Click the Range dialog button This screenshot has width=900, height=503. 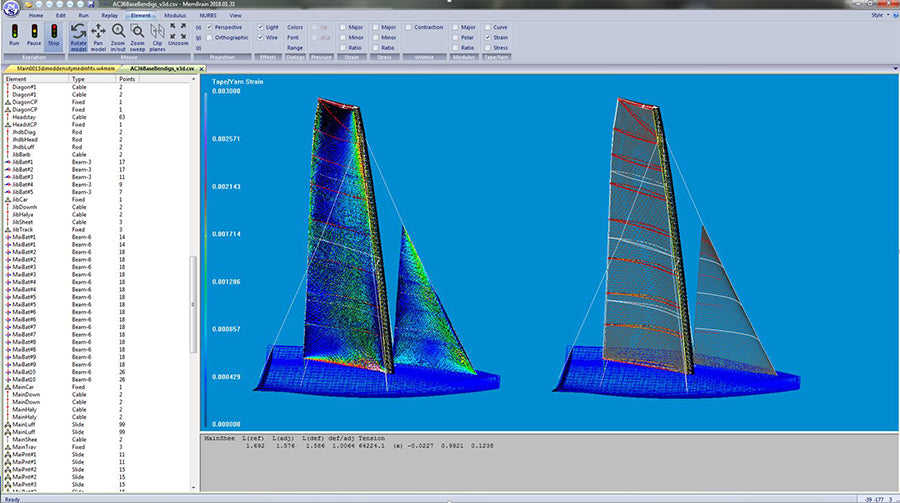tap(295, 47)
